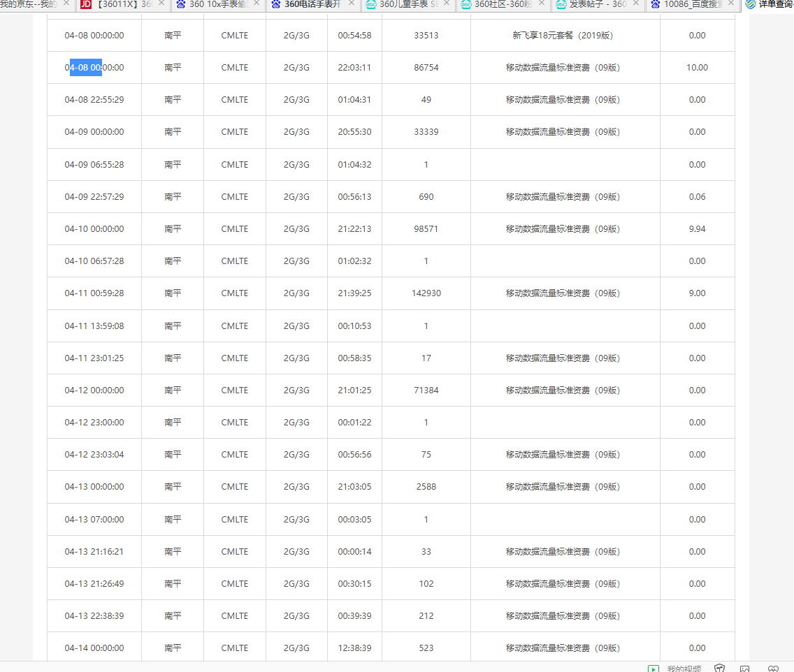Image resolution: width=794 pixels, height=672 pixels.
Task: Select the 04-09 06:55:28 timestamp
Action: [94, 164]
